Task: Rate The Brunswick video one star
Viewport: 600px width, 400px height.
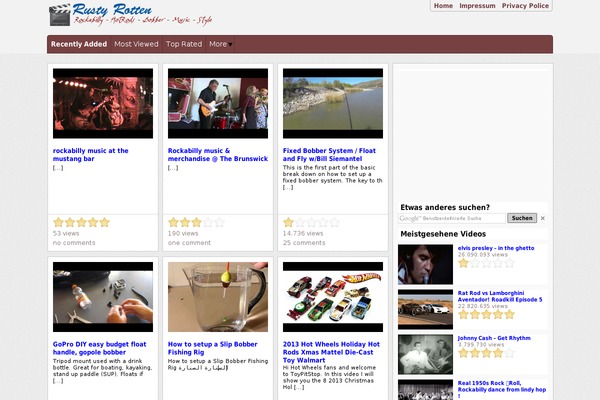Action: (x=173, y=222)
